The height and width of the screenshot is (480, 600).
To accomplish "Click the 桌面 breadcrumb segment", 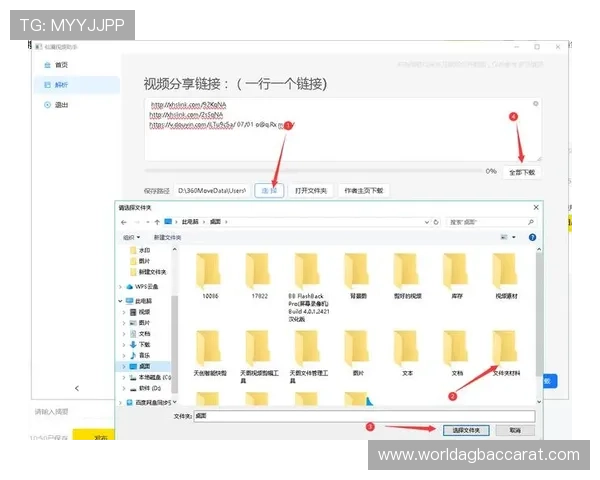I will 215,222.
